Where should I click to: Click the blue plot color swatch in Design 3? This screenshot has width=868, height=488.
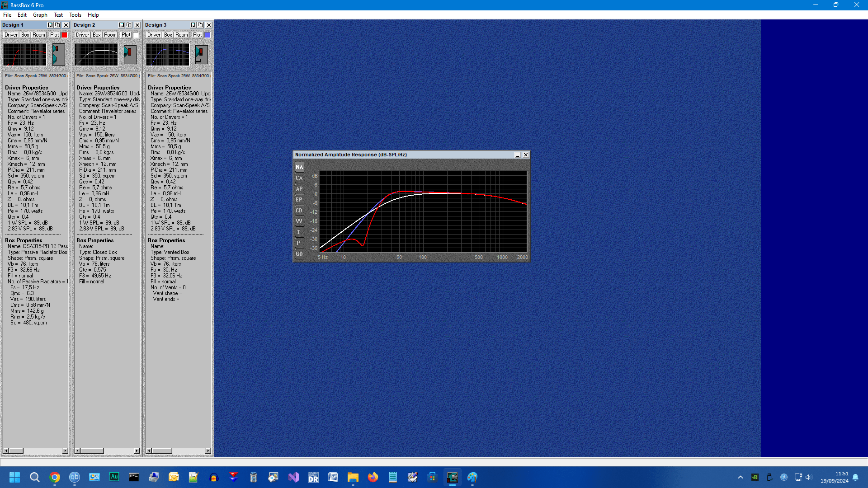tap(207, 35)
